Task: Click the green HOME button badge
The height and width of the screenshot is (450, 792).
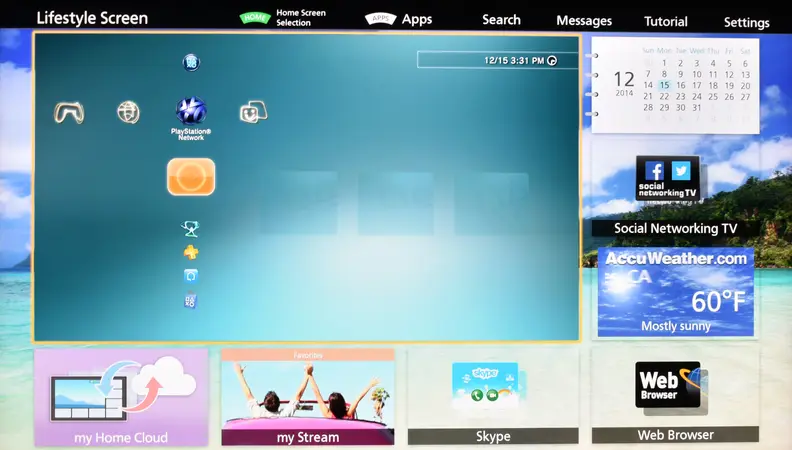Action: [x=255, y=18]
